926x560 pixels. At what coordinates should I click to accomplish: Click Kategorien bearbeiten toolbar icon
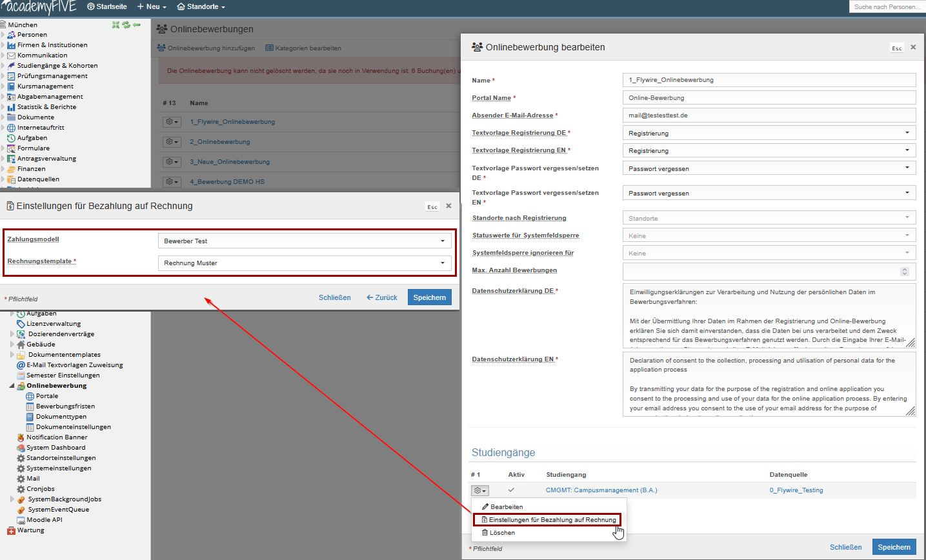[269, 48]
